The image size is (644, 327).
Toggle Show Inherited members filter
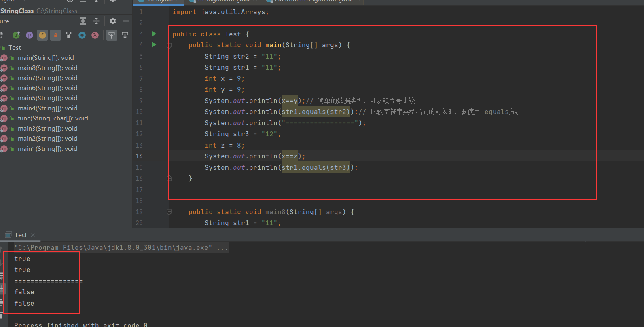pyautogui.click(x=17, y=35)
